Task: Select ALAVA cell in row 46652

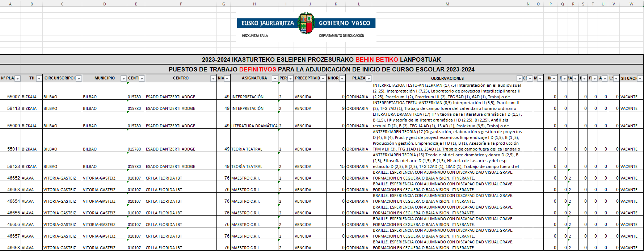Action: pyautogui.click(x=32, y=175)
